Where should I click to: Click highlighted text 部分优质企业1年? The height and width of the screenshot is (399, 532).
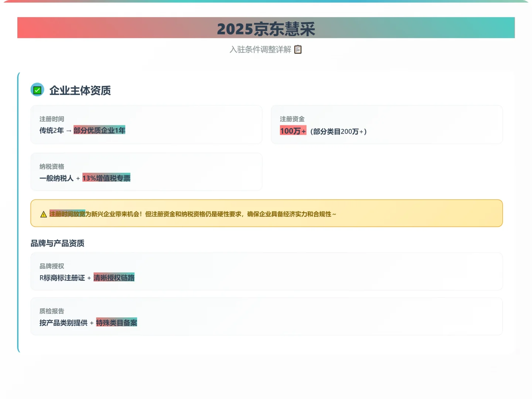coord(99,130)
